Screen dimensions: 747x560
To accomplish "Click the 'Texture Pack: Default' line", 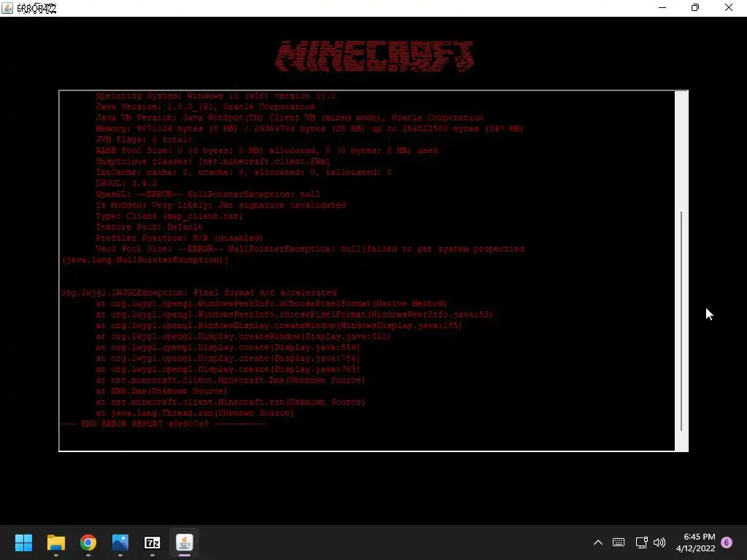I will 149,227.
